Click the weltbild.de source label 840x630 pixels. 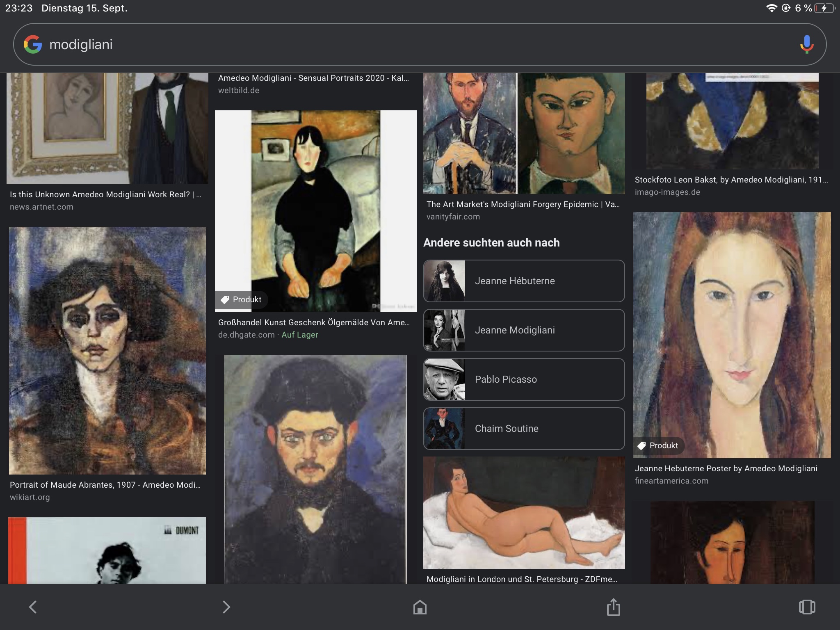pos(239,90)
